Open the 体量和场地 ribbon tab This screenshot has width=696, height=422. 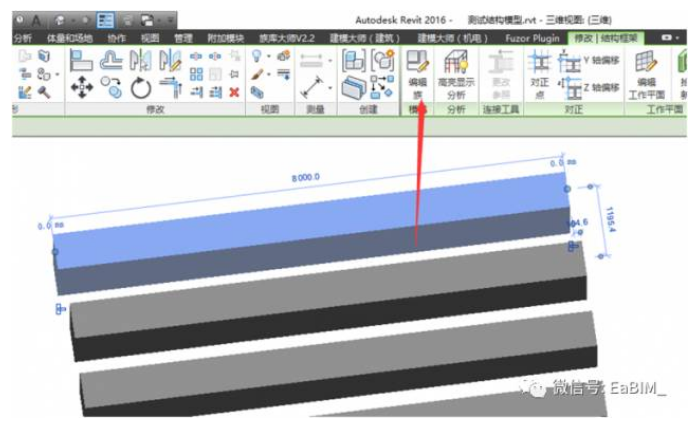coord(70,38)
